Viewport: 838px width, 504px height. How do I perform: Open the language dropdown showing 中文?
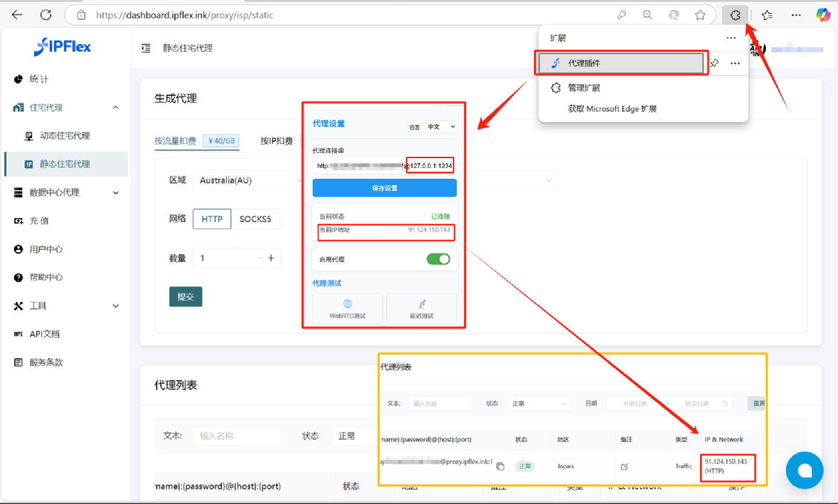click(x=440, y=126)
